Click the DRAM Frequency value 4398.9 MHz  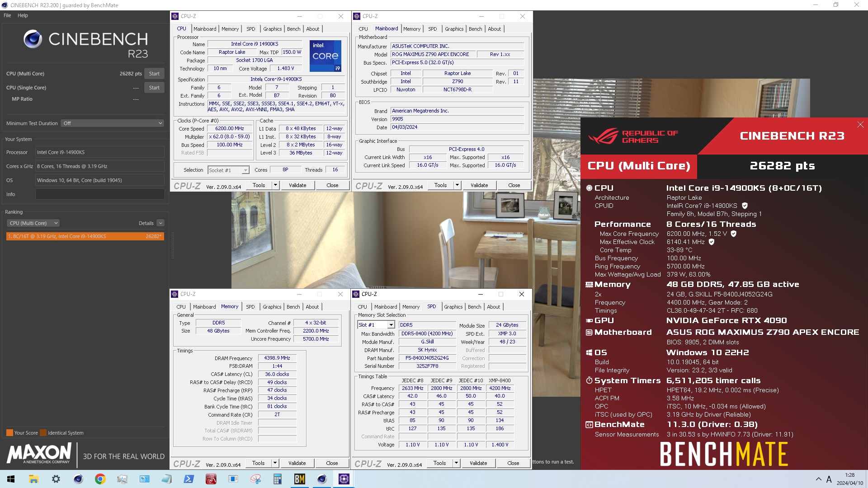[277, 358]
